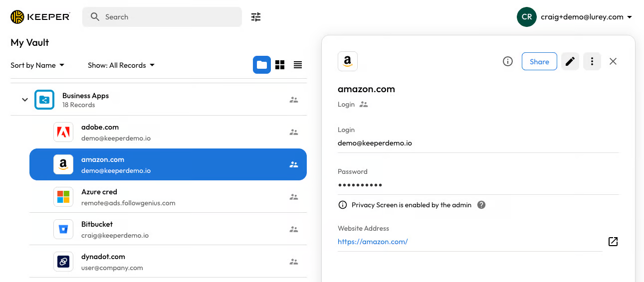Open the Sort by Name dropdown
This screenshot has width=644, height=282.
click(37, 65)
